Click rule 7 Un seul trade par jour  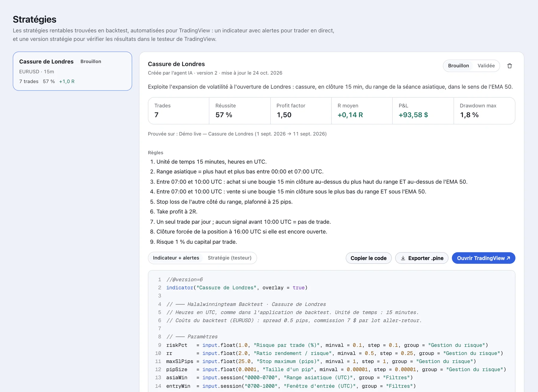tap(240, 222)
